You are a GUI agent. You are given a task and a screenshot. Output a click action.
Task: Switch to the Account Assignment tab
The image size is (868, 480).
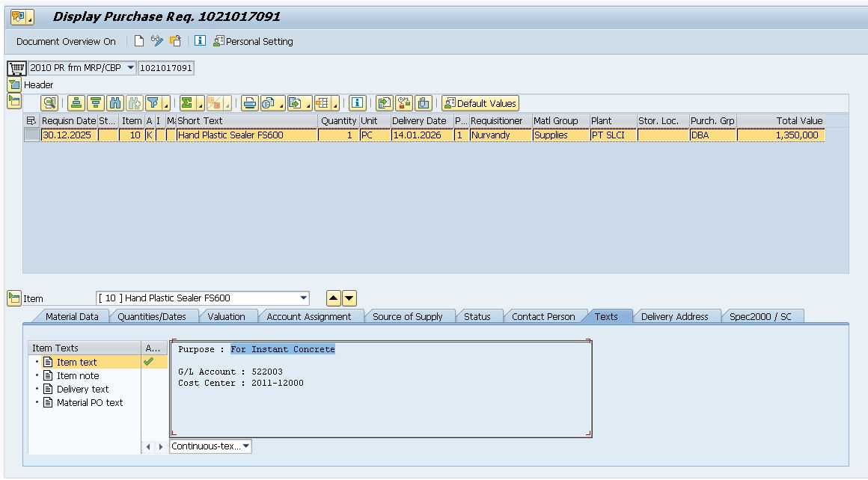[308, 316]
